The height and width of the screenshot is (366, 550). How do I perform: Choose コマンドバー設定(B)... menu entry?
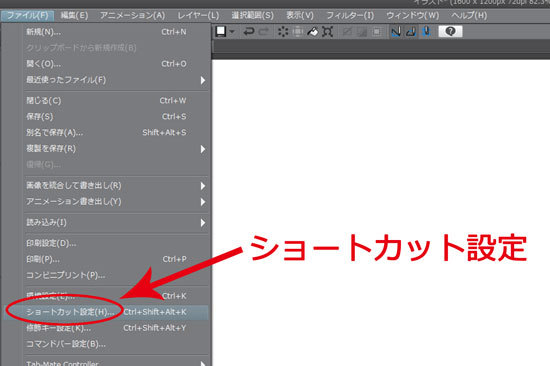(107, 344)
